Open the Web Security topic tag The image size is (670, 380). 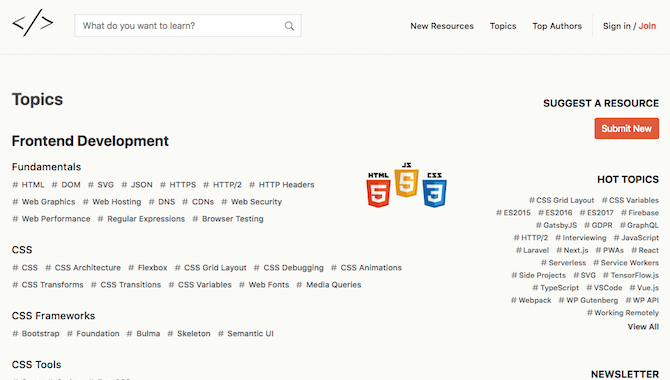point(252,202)
